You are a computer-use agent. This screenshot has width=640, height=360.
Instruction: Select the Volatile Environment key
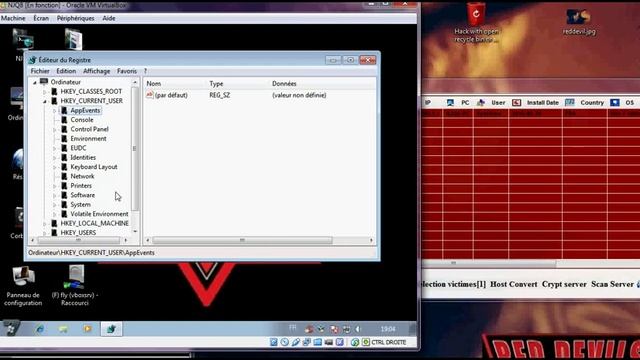click(x=99, y=213)
